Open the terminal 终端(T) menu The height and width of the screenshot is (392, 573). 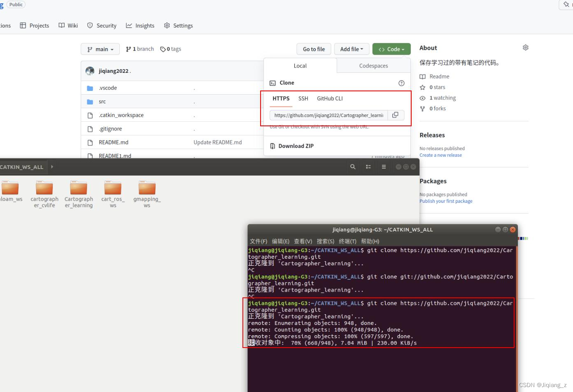[348, 241]
